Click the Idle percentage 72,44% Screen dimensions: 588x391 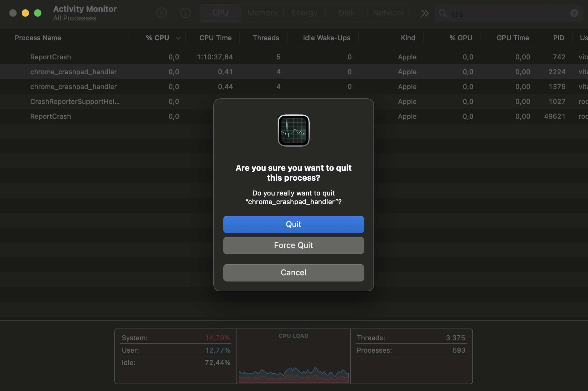218,363
